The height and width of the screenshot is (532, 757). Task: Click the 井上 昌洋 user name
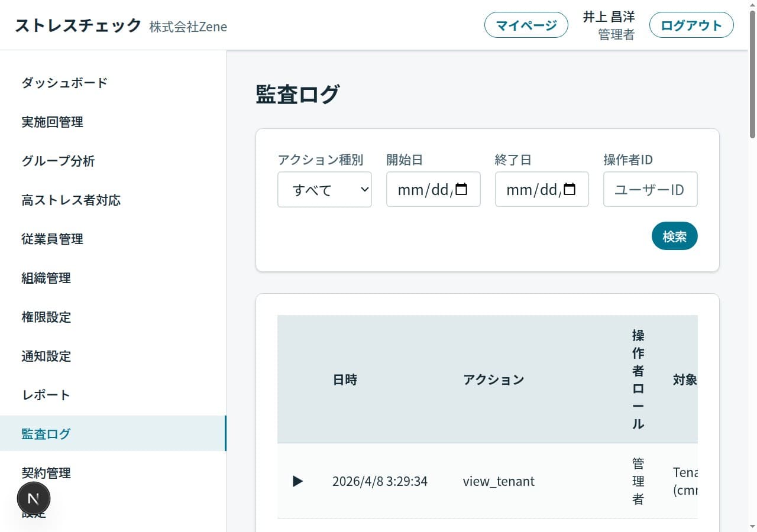coord(609,17)
